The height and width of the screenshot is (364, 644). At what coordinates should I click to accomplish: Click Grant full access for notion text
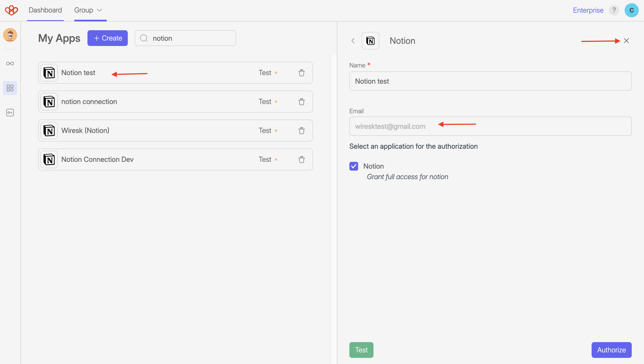(x=408, y=177)
